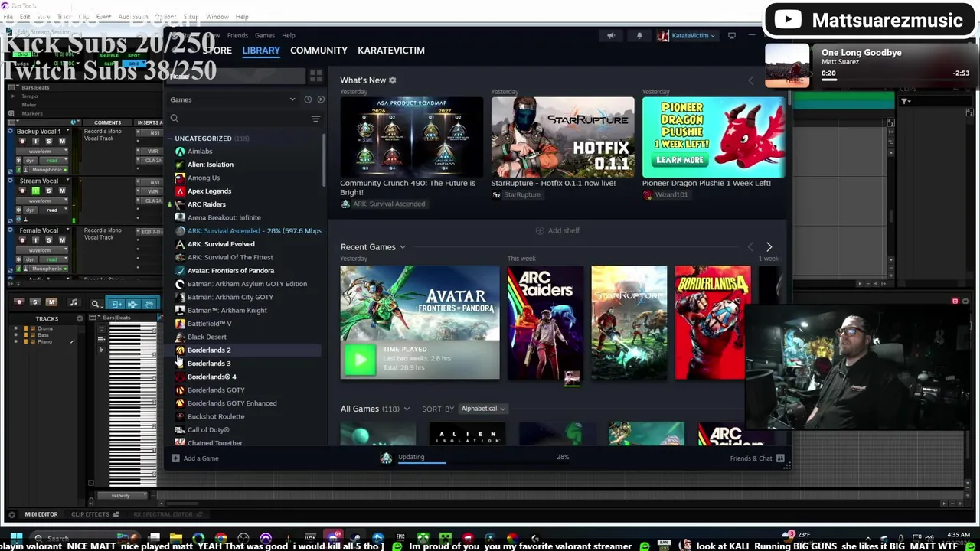Click the Updating download icon in status bar
Screen dimensions: 980x551
pos(386,458)
